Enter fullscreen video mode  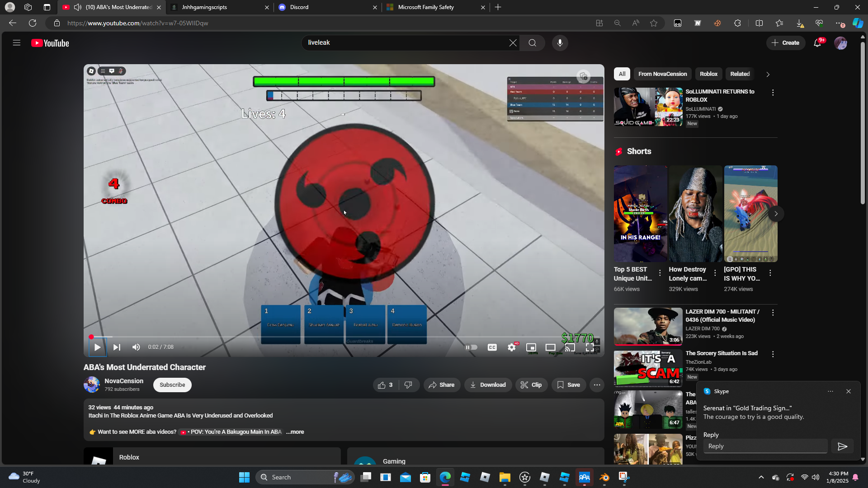click(590, 347)
